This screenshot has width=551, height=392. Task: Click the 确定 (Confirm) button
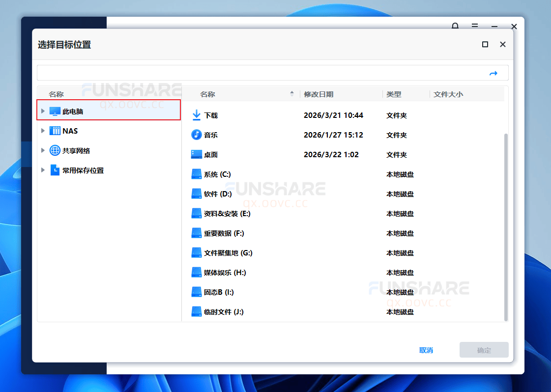click(484, 350)
